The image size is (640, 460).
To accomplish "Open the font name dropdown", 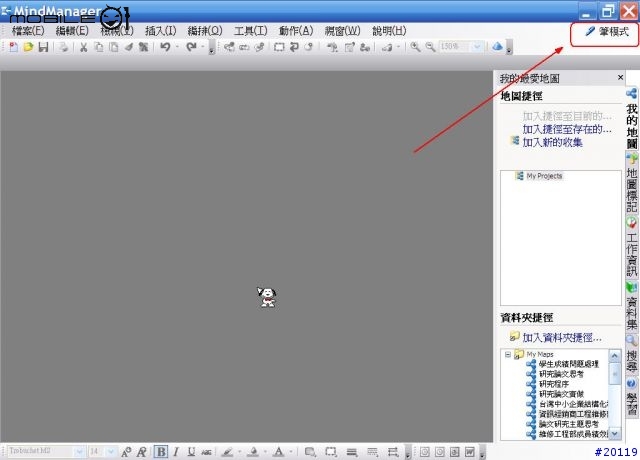I will click(79, 451).
